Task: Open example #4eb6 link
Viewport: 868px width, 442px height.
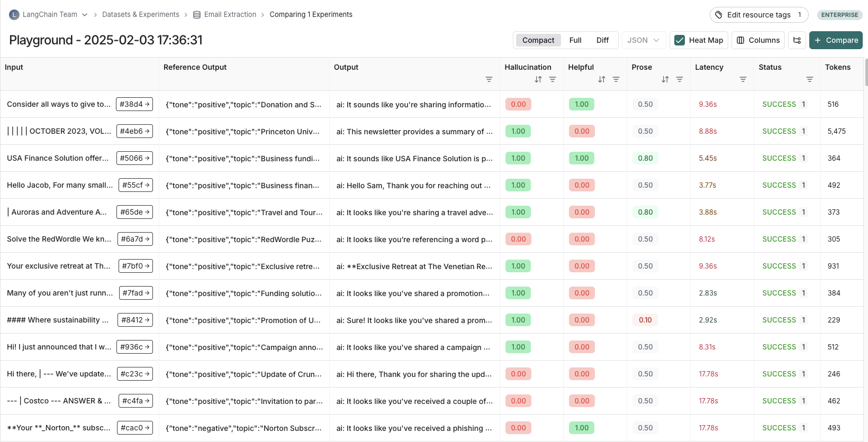Action: click(x=135, y=131)
